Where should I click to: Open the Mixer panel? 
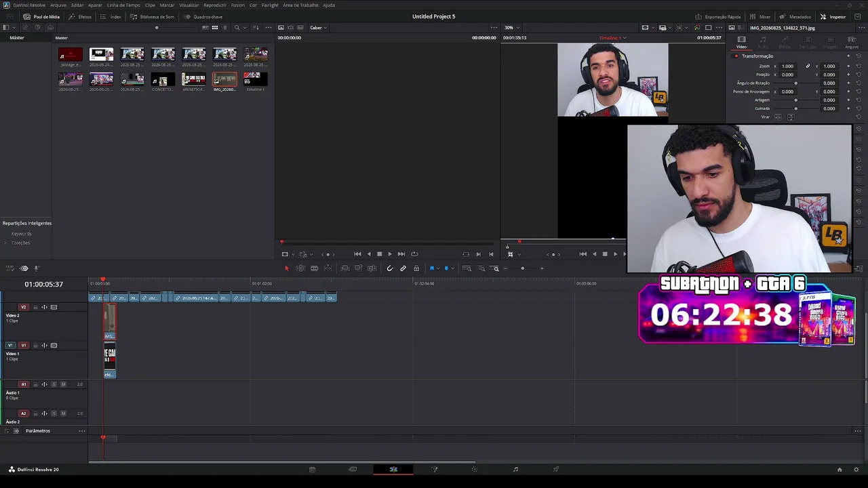click(760, 17)
